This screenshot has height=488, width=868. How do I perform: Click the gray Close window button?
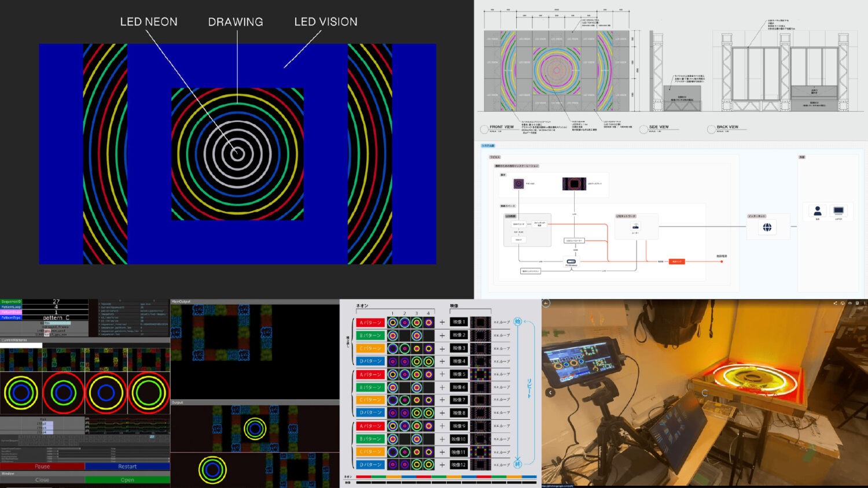[x=42, y=480]
